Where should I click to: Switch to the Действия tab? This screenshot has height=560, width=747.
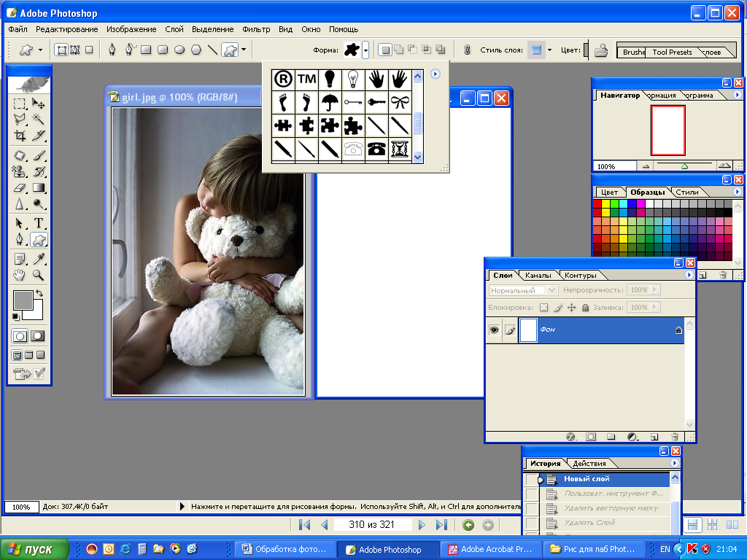tap(589, 463)
